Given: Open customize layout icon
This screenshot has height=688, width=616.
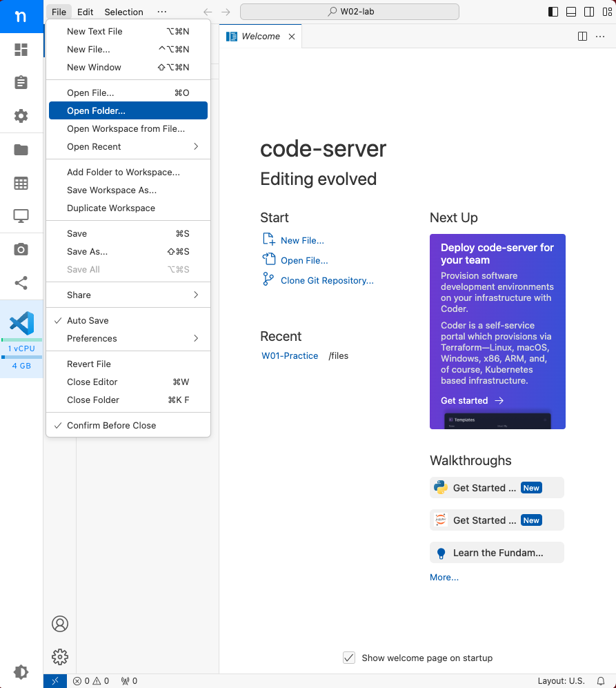Looking at the screenshot, I should pyautogui.click(x=607, y=12).
